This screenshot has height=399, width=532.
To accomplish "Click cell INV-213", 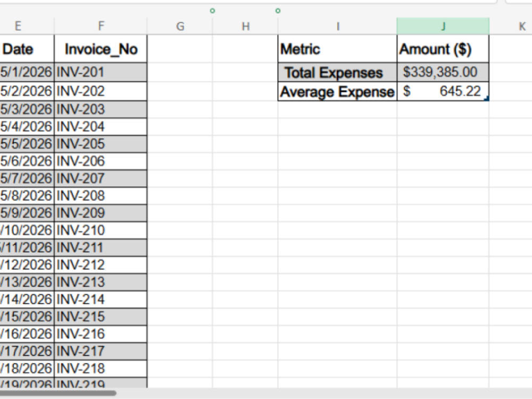I will pyautogui.click(x=101, y=282).
